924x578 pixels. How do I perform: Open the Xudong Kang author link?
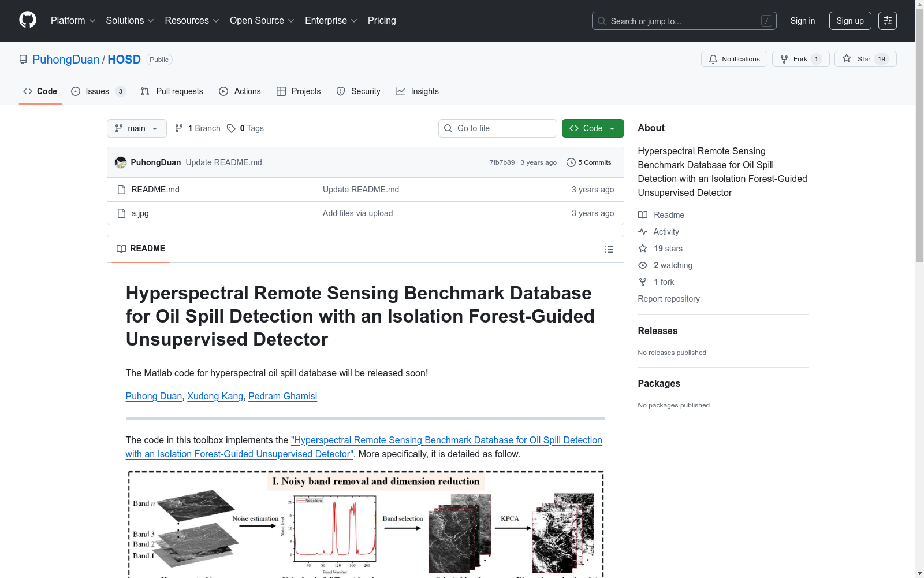tap(215, 396)
